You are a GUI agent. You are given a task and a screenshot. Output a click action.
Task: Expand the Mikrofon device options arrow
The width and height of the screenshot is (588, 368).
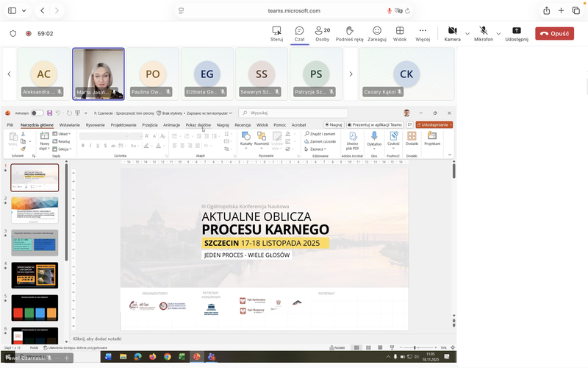point(498,33)
